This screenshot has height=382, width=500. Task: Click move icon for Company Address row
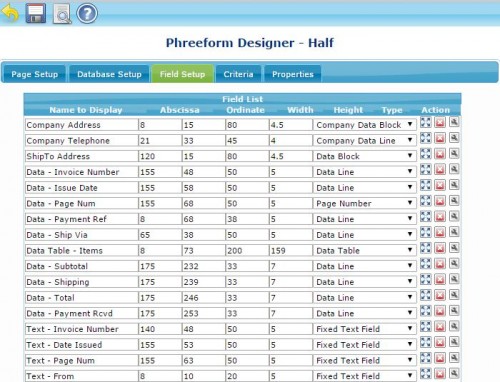426,122
